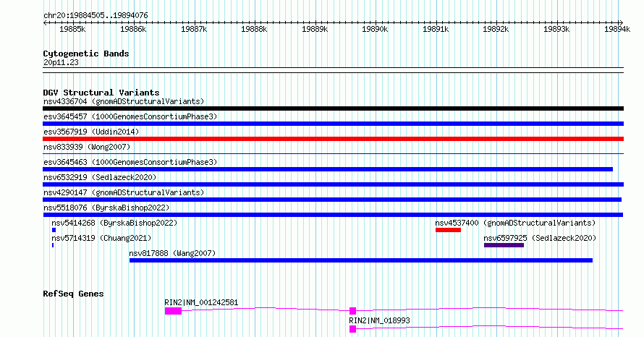Open variant label nsv6597925 (Sedlazeck2020)
Image resolution: width=644 pixels, height=337 pixels.
tap(540, 238)
